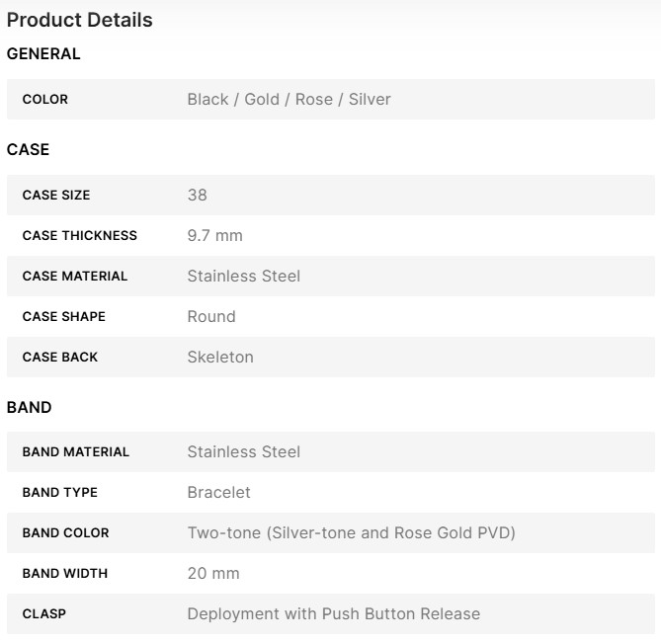Viewport: 661px width, 644px height.
Task: Select the GENERAL section header
Action: pyautogui.click(x=43, y=54)
